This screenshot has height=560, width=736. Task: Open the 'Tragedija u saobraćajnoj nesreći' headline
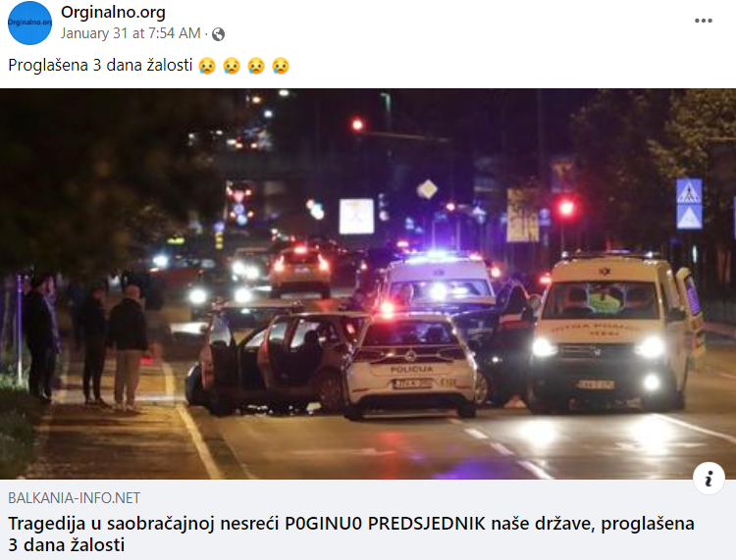tap(351, 534)
